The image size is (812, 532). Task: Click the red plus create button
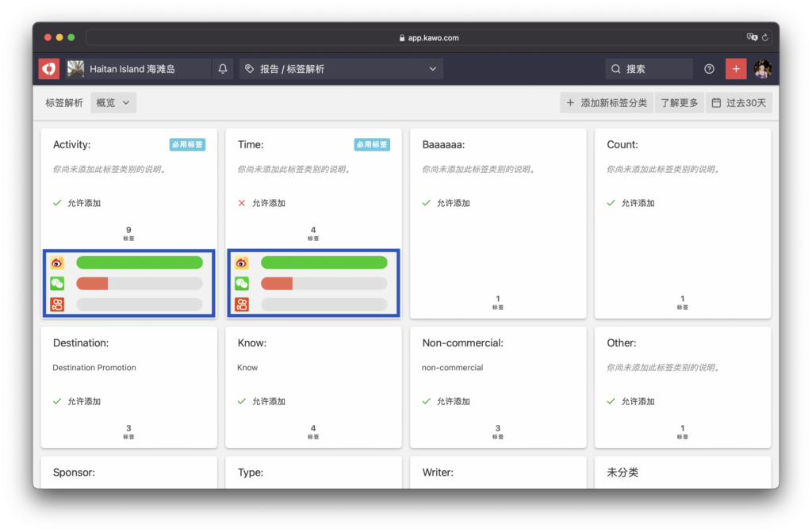(736, 69)
